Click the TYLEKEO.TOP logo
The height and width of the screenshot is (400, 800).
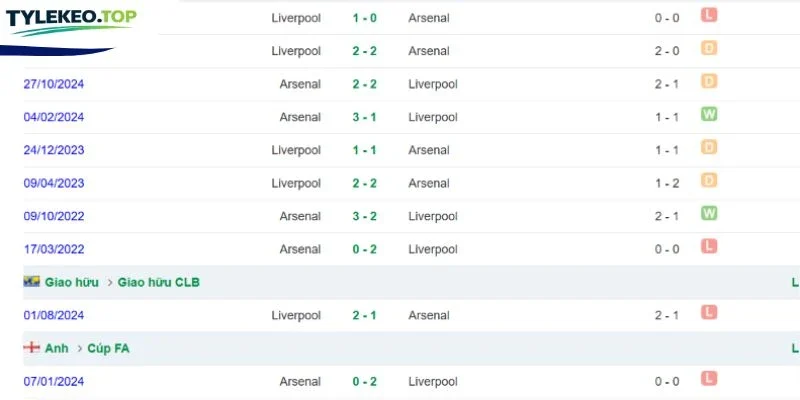tap(71, 22)
